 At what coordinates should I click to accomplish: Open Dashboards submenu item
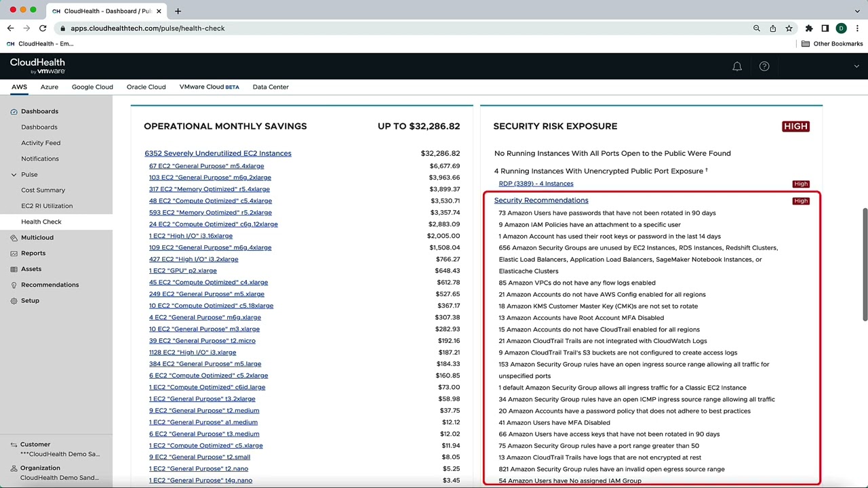coord(39,127)
